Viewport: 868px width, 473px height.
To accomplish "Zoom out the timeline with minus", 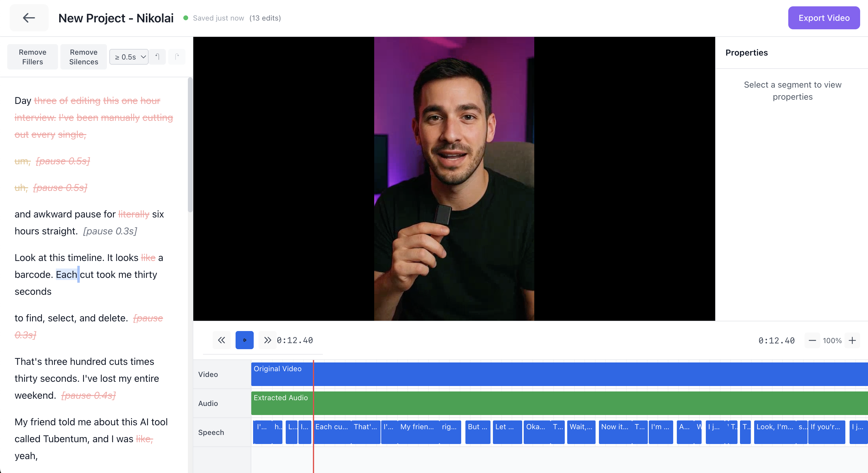I will tap(812, 341).
